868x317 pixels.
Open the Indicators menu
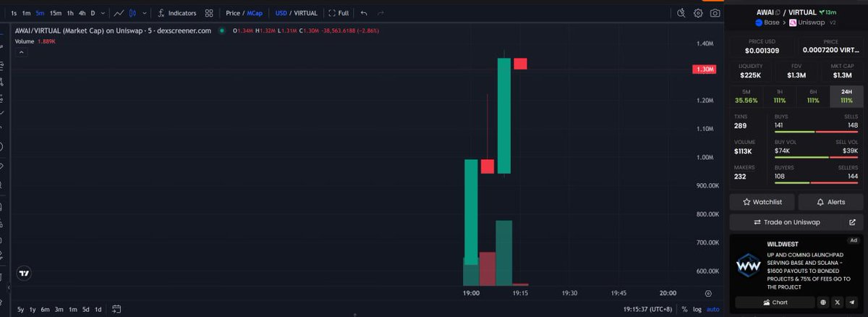point(176,13)
